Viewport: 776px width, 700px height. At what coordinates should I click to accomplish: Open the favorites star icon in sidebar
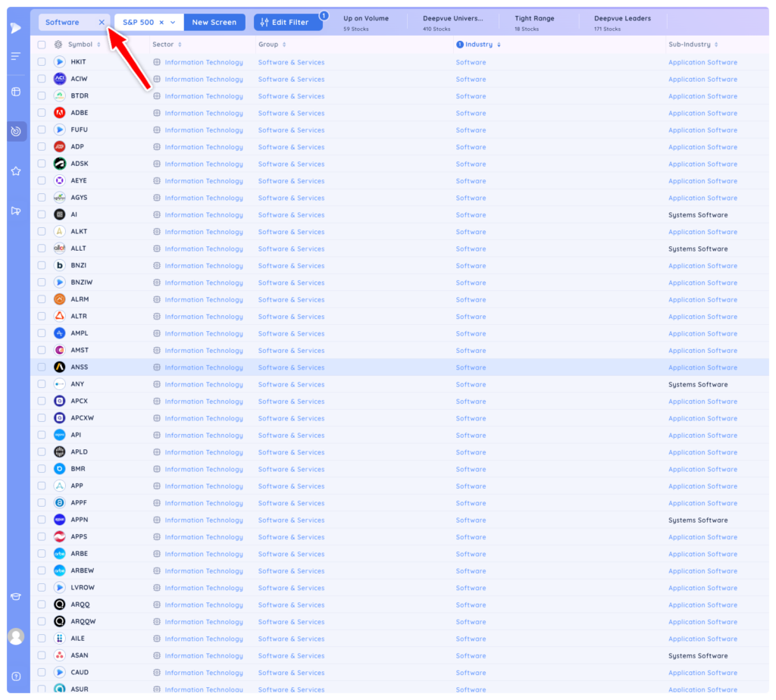click(x=16, y=171)
